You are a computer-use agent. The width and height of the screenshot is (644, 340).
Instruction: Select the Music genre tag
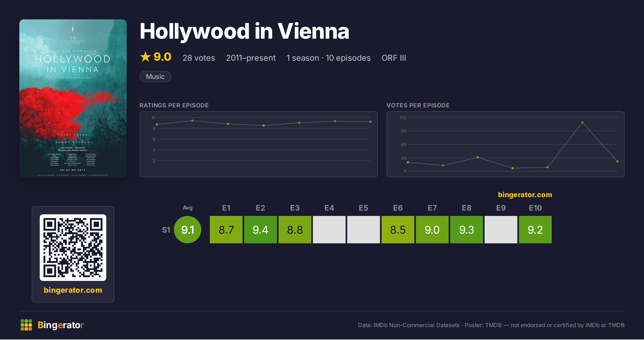pyautogui.click(x=155, y=77)
